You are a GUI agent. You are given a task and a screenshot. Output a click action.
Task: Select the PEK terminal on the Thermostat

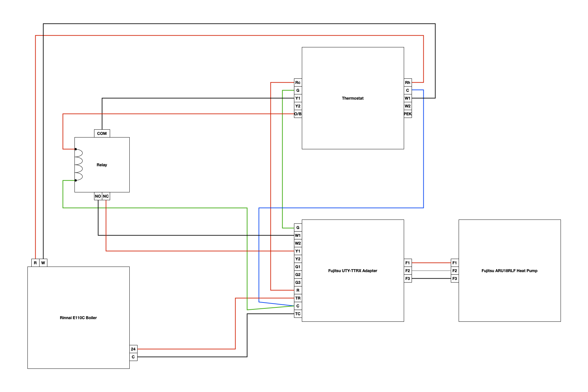[x=408, y=114]
